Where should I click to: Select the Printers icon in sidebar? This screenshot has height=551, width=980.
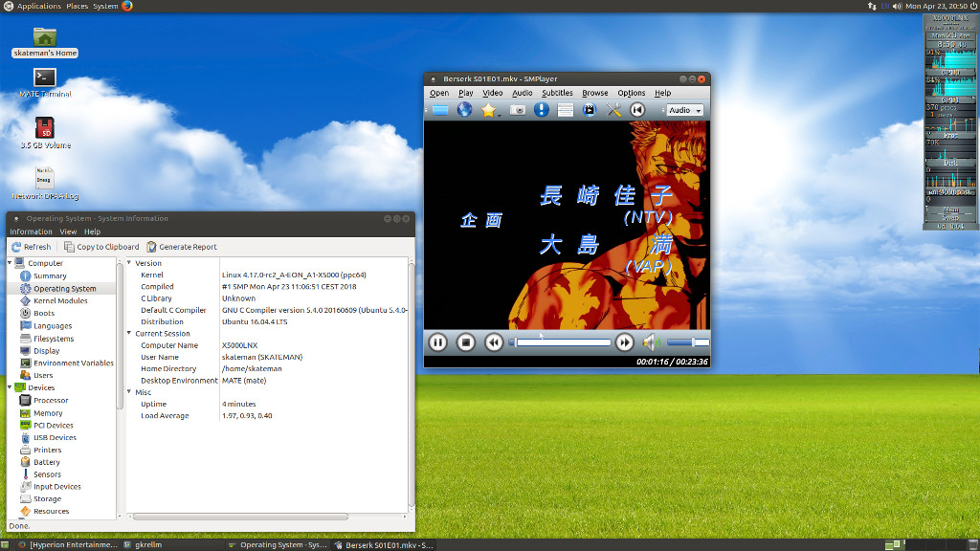[26, 450]
